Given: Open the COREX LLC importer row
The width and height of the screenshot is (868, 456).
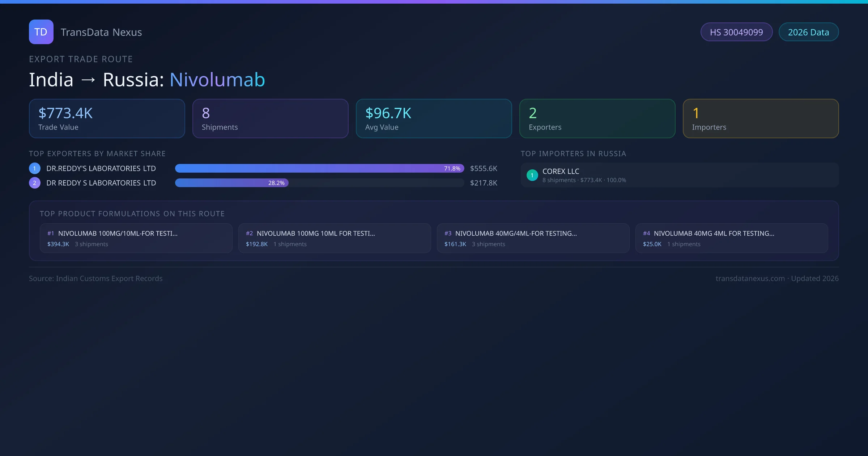Looking at the screenshot, I should [680, 175].
